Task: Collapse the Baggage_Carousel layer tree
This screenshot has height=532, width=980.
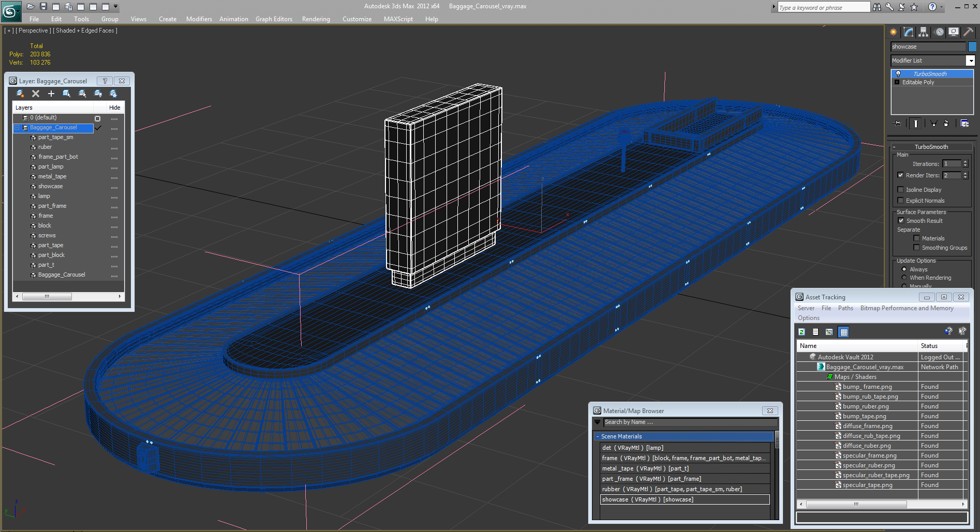Action: coord(17,128)
